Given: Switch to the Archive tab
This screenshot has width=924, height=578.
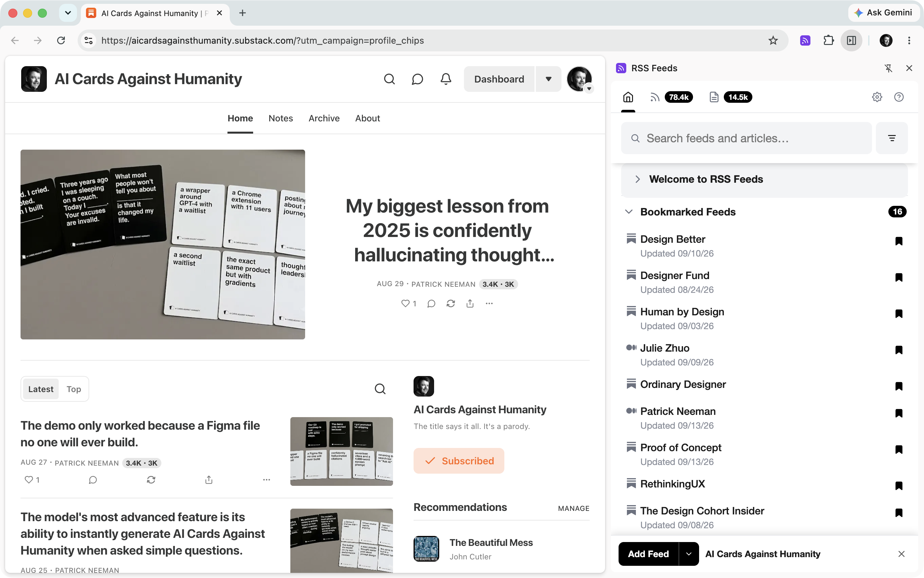Looking at the screenshot, I should click(x=324, y=118).
